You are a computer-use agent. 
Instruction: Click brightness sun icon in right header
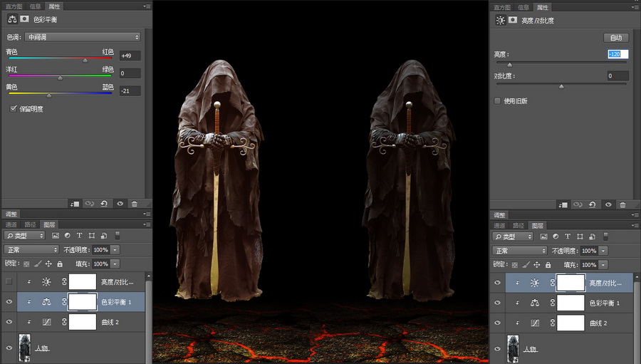501,20
